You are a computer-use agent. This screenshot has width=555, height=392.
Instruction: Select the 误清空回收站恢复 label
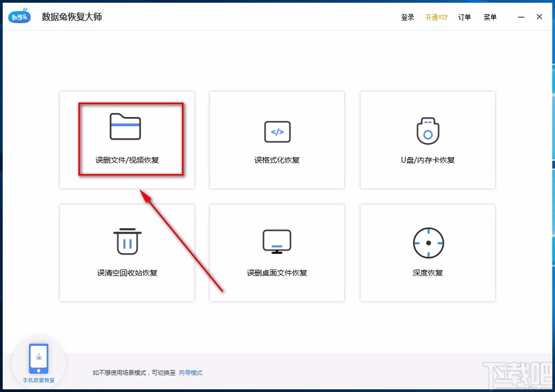(x=127, y=273)
